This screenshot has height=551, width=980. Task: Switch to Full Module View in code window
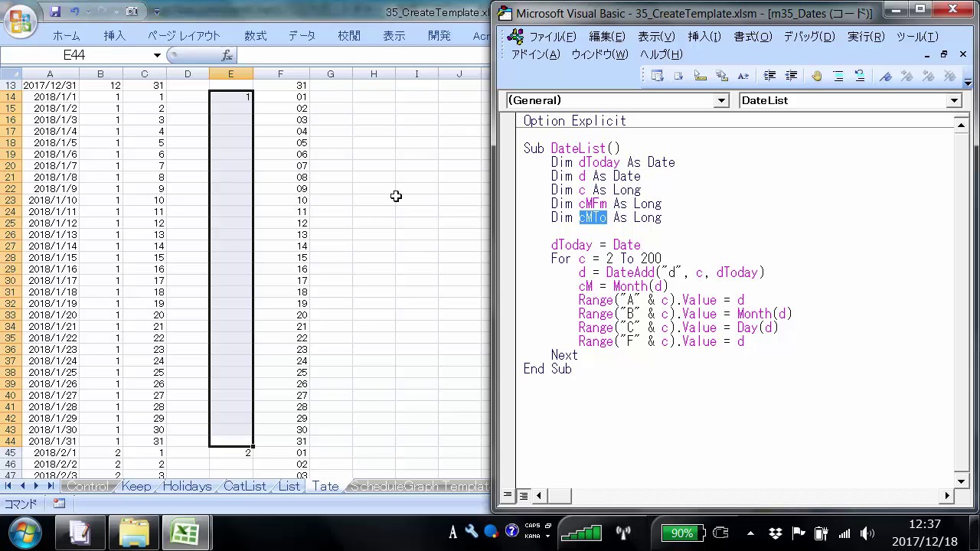523,496
